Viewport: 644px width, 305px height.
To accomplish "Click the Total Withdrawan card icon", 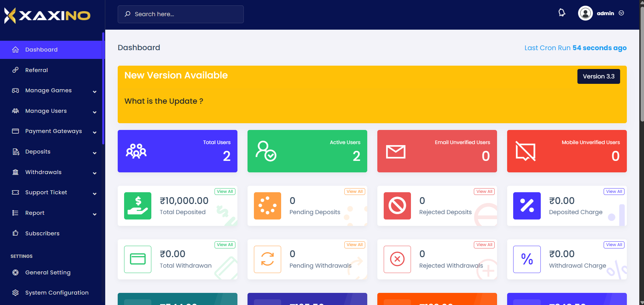I will (138, 259).
